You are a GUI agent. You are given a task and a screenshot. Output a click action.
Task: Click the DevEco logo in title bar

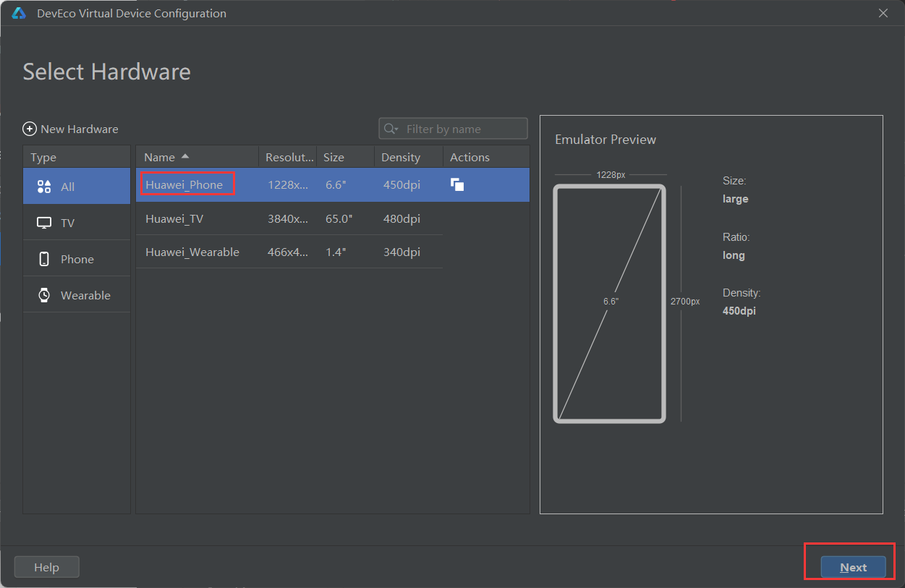click(x=19, y=13)
